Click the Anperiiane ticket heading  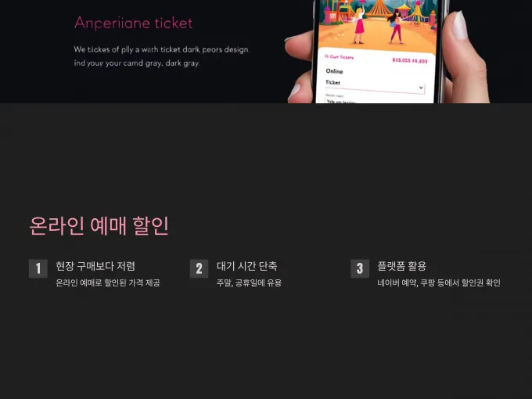(x=133, y=23)
